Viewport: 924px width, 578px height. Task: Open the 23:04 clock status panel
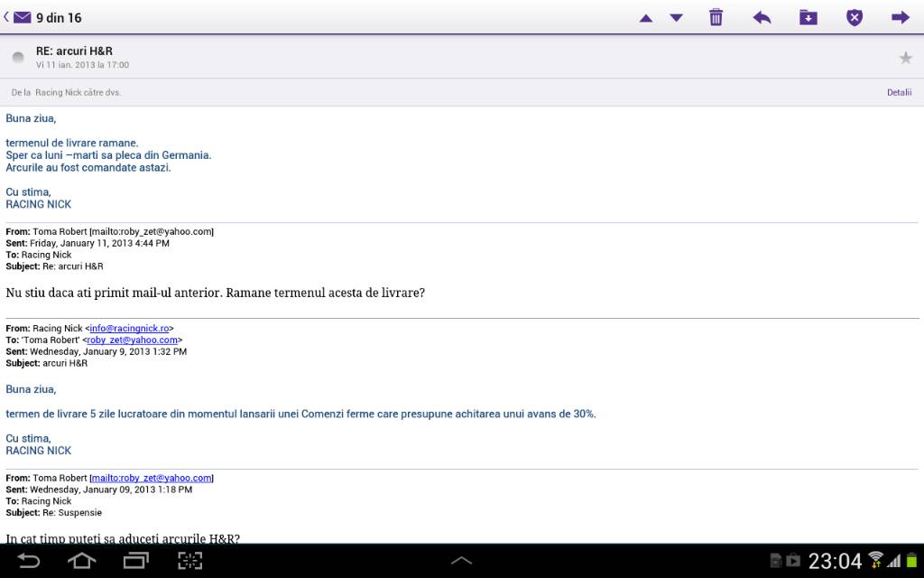(x=835, y=561)
